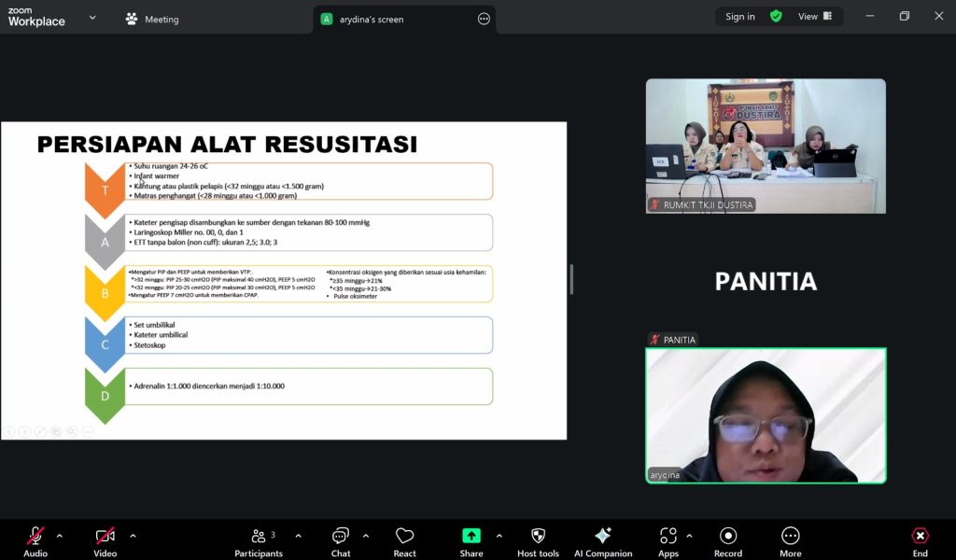
Task: Expand audio options arrow
Action: point(60,536)
